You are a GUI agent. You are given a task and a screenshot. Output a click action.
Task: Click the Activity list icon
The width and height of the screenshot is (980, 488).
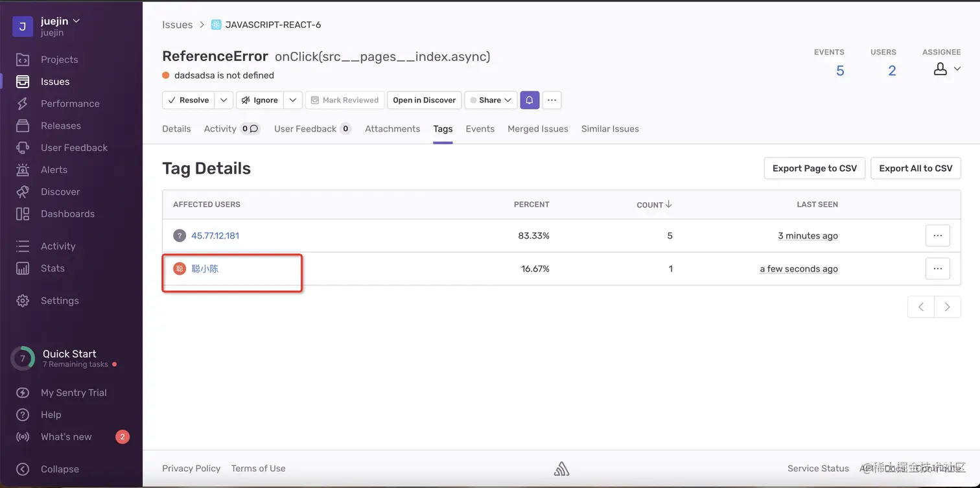(23, 246)
